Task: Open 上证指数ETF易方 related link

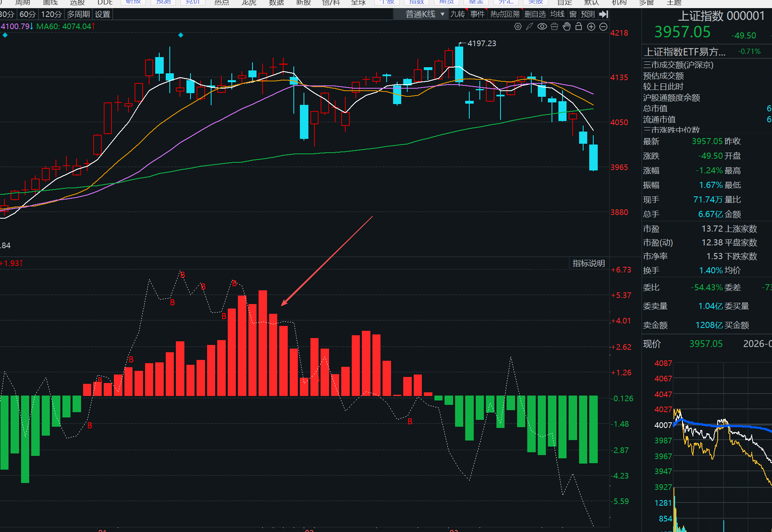Action: pos(684,52)
